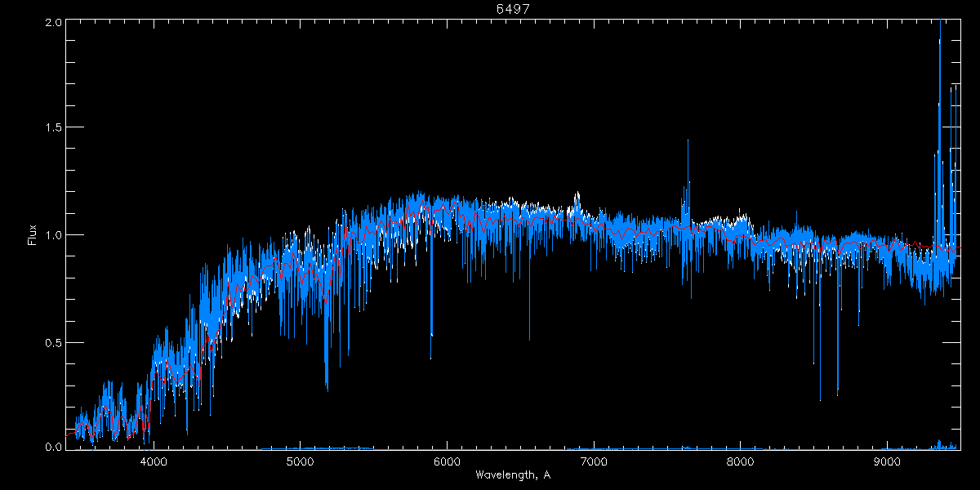Viewport: 980px width, 490px height.
Task: Pick the 7000 wavelength tick label
Action: tap(594, 462)
